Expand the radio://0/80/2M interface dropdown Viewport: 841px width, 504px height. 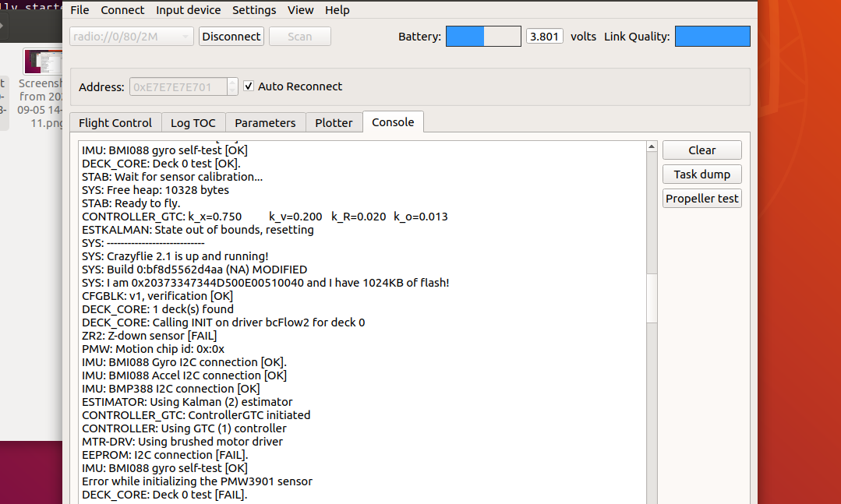[132, 37]
